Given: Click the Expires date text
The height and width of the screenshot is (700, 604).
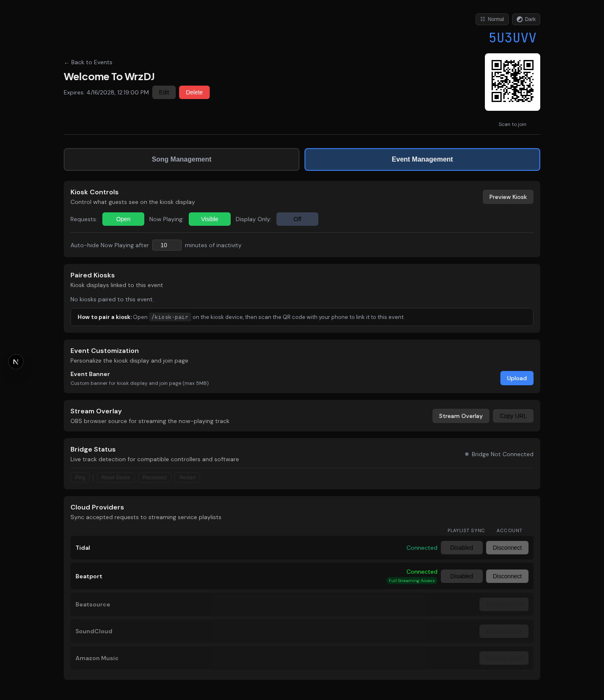Looking at the screenshot, I should click(106, 92).
